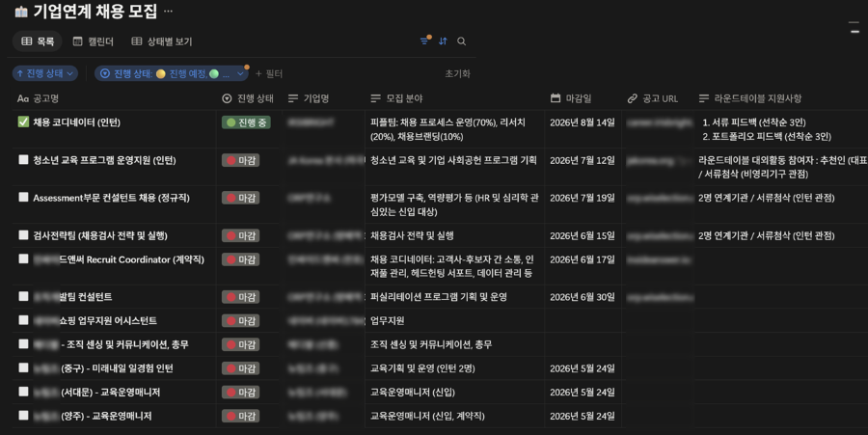868x435 pixels.
Task: Click the 진행 상태 column header
Action: tap(248, 98)
